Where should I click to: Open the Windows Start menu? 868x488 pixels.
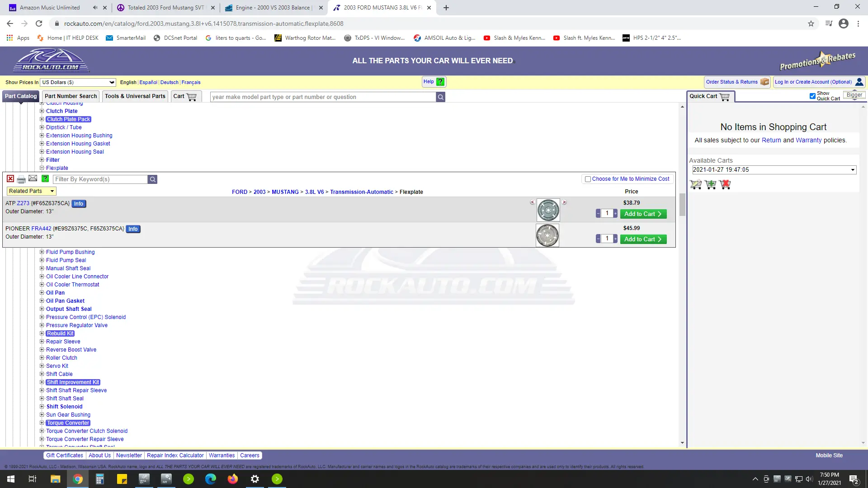[x=11, y=479]
